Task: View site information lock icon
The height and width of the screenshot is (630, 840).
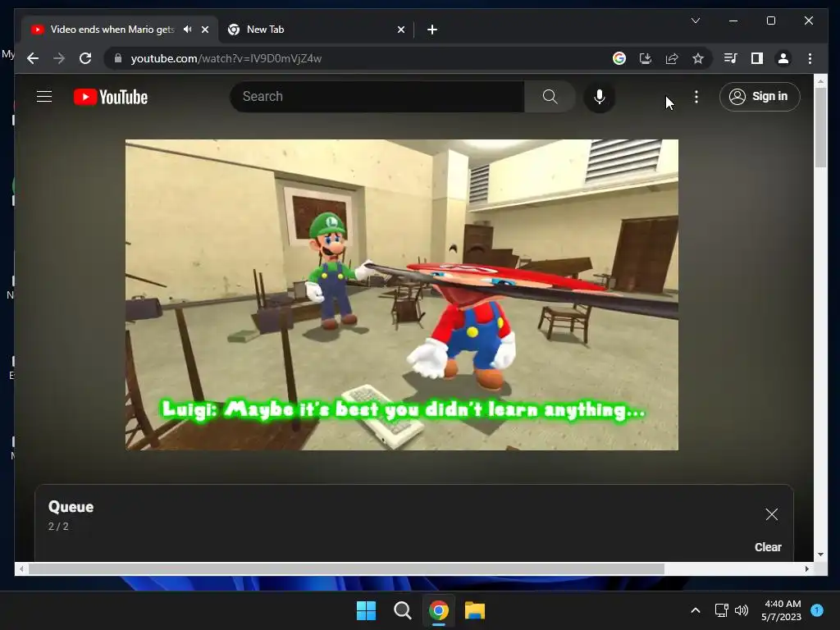Action: coord(118,58)
